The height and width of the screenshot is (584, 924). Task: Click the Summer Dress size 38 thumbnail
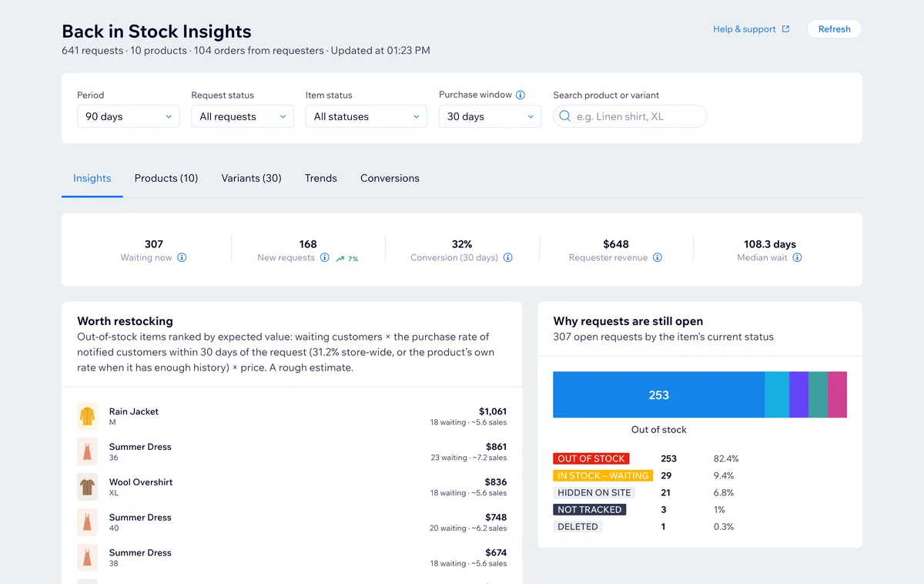[x=88, y=558]
